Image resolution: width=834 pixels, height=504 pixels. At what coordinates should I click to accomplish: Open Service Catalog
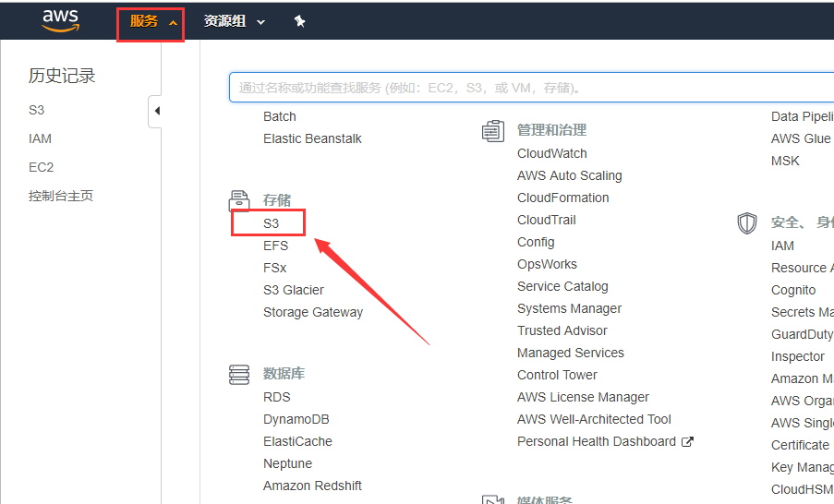coord(562,286)
